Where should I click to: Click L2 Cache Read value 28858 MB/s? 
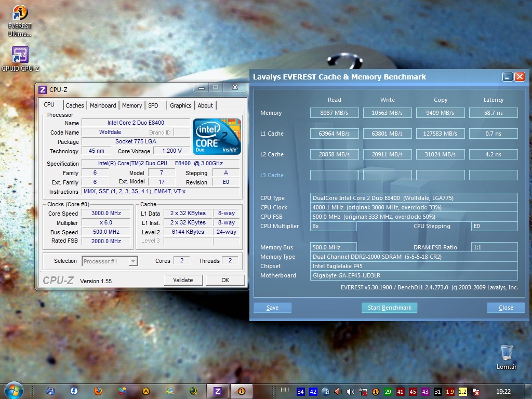pyautogui.click(x=334, y=154)
